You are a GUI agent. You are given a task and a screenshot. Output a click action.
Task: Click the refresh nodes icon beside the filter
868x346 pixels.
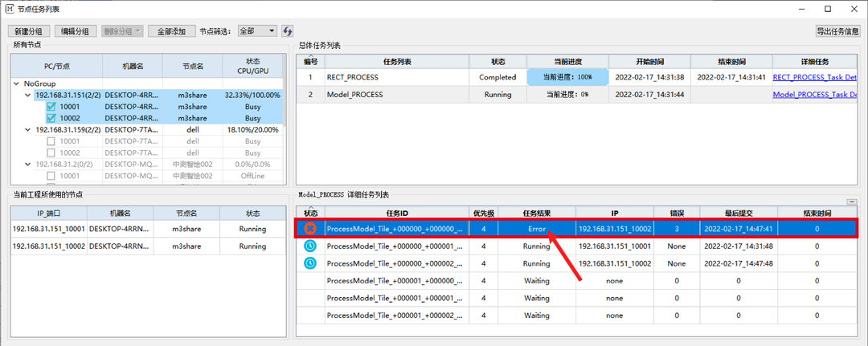point(287,31)
